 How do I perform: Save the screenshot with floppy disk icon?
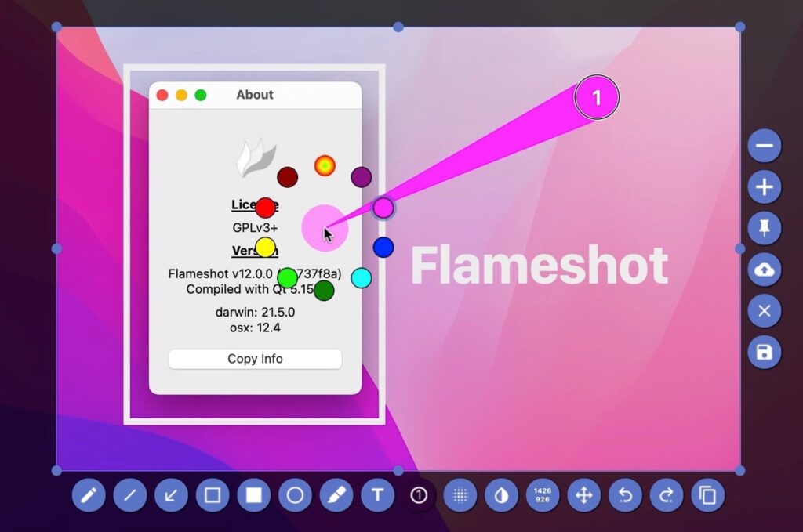(x=764, y=352)
